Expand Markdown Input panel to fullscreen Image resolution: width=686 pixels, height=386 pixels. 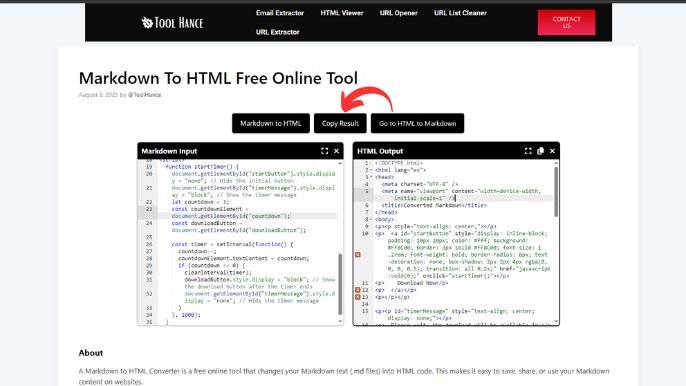(x=324, y=151)
